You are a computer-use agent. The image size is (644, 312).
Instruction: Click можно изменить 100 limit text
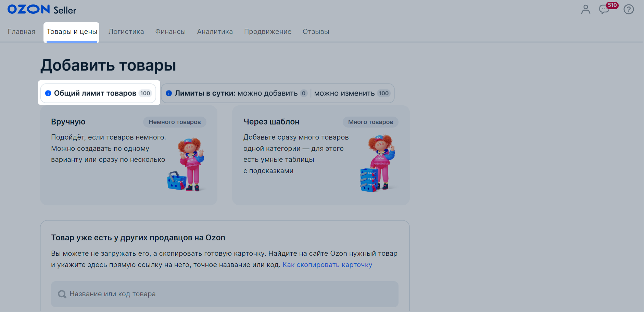pos(352,93)
